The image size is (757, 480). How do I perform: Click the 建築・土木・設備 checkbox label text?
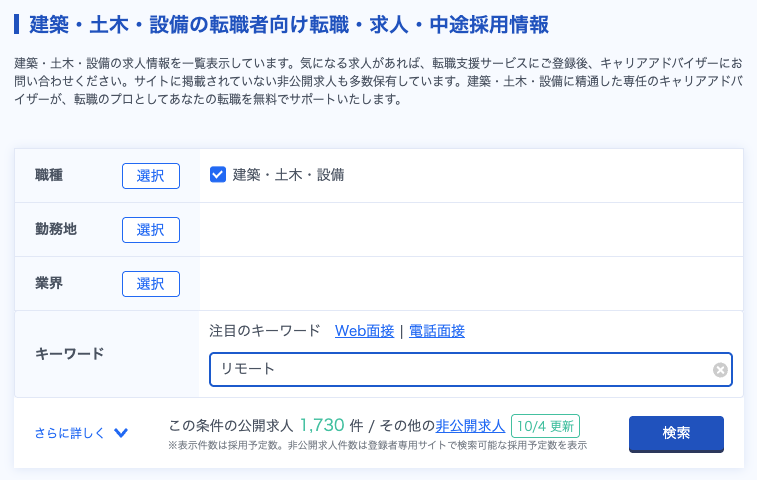pos(288,175)
